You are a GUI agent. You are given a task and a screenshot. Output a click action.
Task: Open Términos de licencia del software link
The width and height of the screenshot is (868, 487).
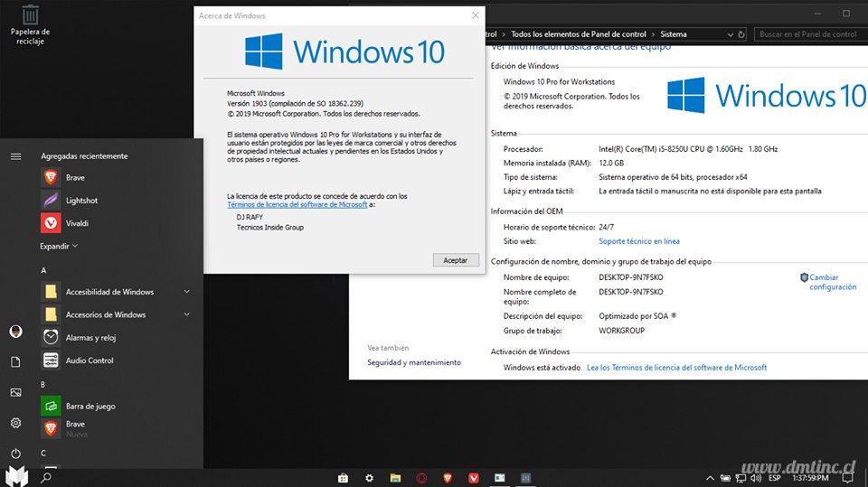(x=297, y=205)
